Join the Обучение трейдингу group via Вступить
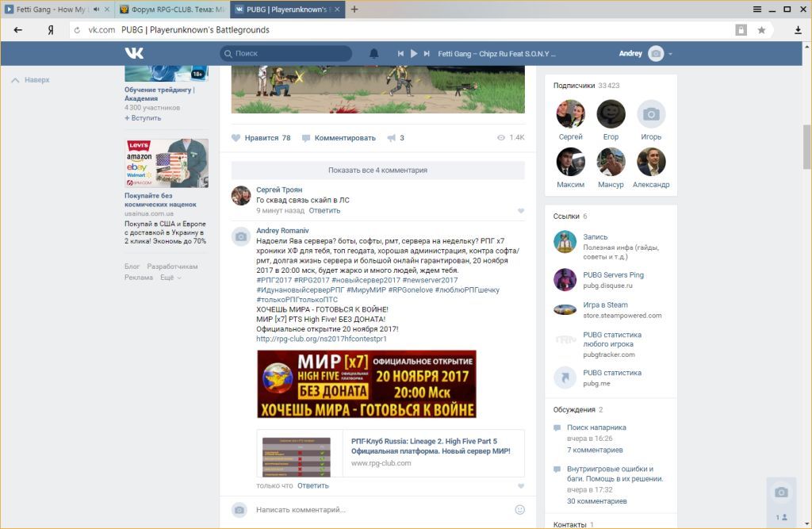 143,118
